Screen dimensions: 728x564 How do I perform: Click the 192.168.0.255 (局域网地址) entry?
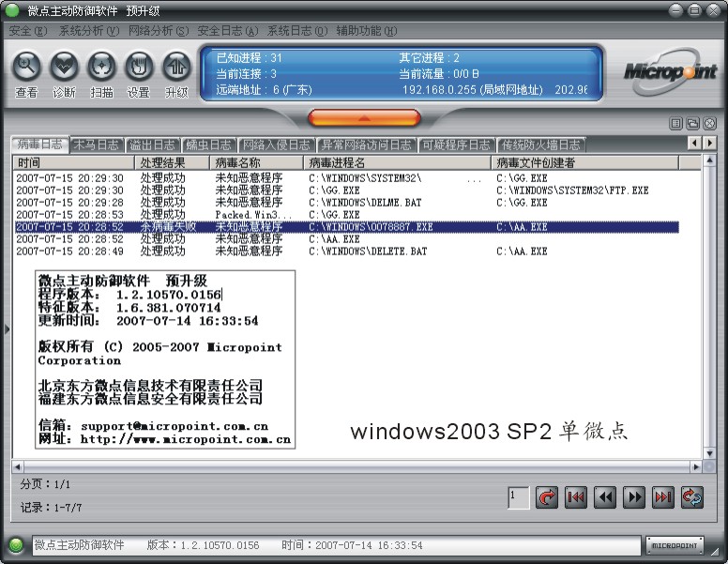tap(472, 90)
